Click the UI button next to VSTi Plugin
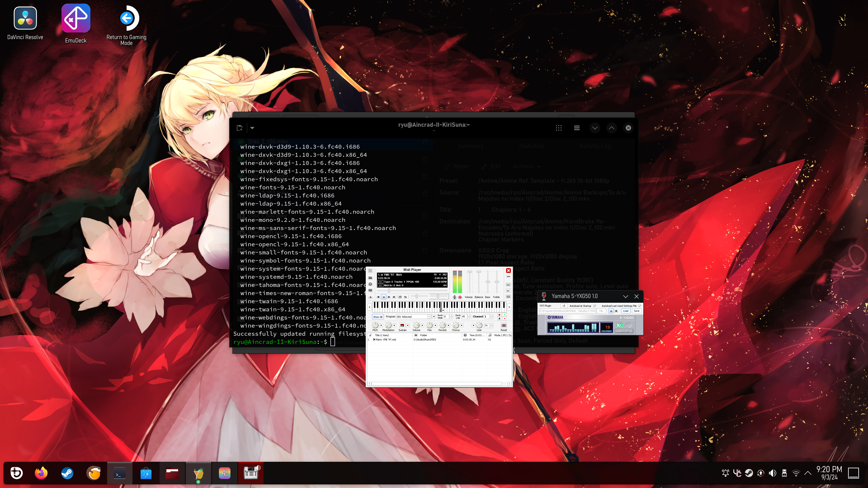The width and height of the screenshot is (868, 488). 564,306
